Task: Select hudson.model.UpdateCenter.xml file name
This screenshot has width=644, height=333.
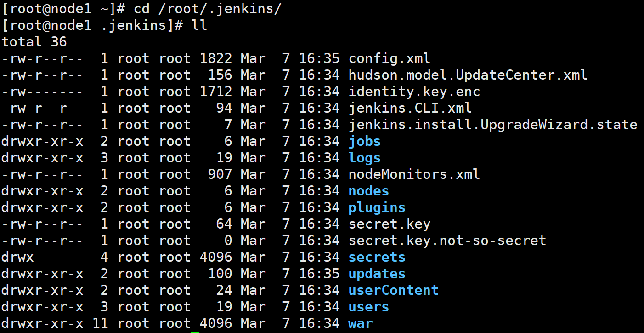Action: (x=468, y=75)
